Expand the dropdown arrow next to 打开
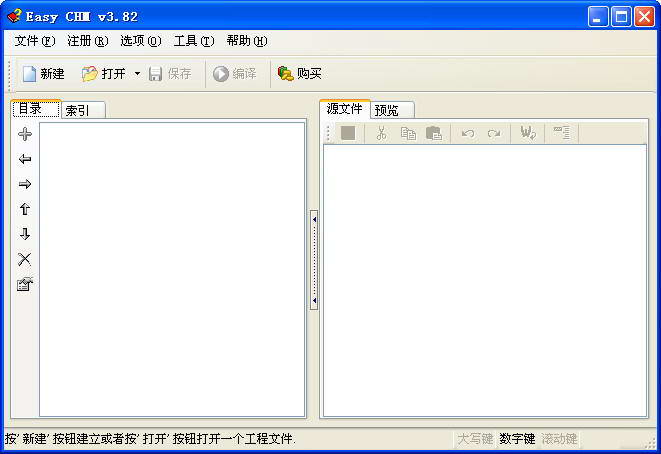The image size is (661, 454). 137,74
